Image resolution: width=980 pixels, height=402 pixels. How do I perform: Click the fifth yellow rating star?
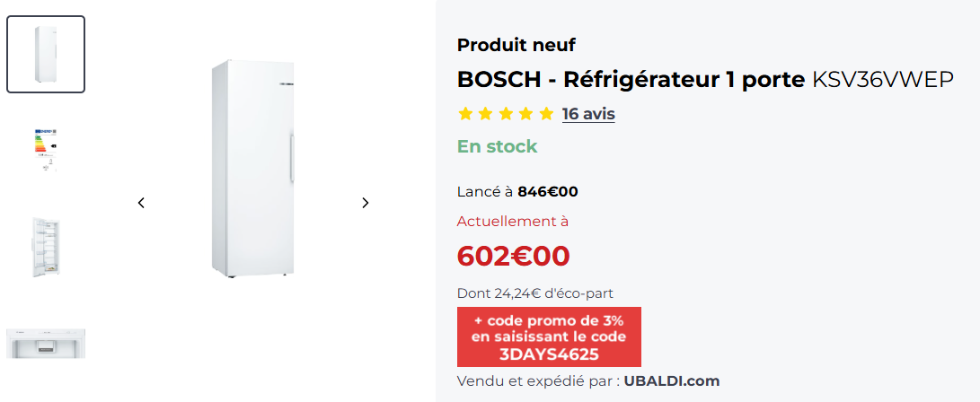point(545,114)
